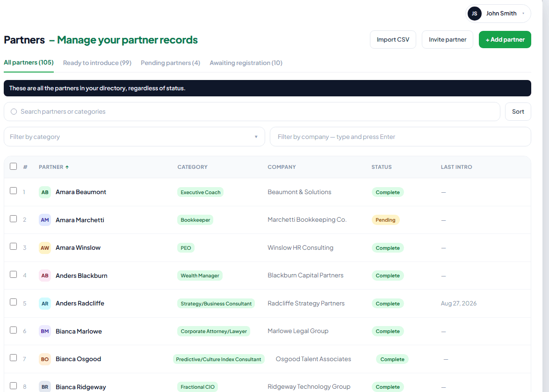This screenshot has height=392, width=549.
Task: Click the Add partner button
Action: (505, 40)
